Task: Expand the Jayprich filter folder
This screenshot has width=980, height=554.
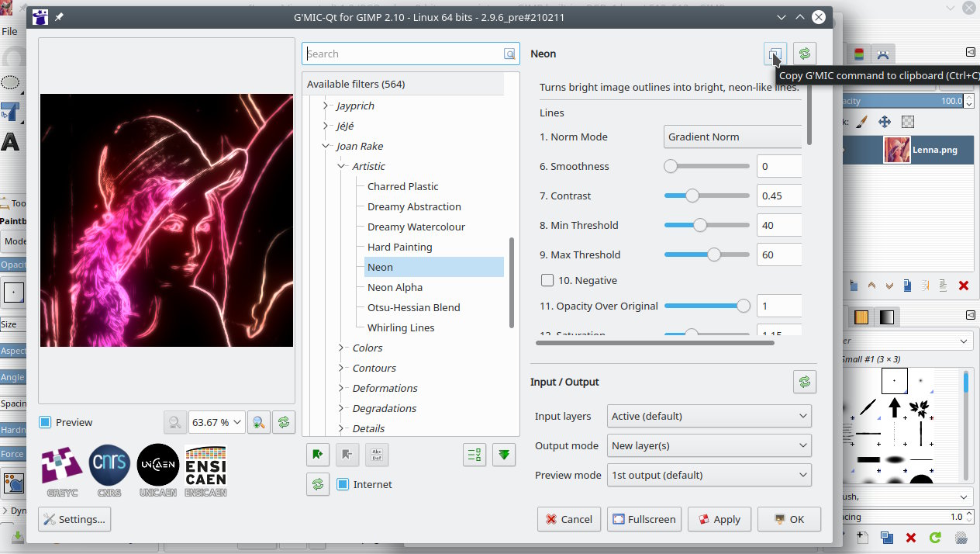Action: click(x=326, y=106)
